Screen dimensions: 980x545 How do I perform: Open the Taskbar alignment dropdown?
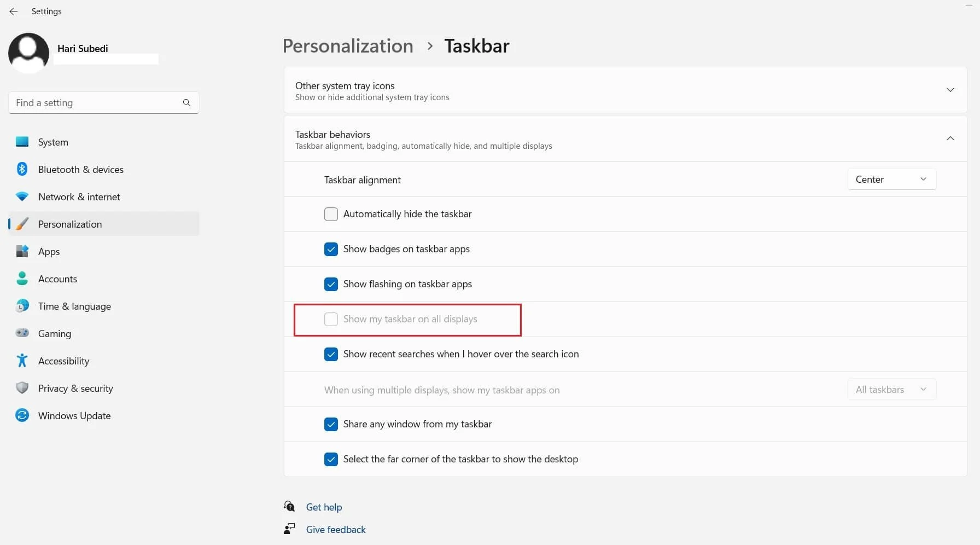click(x=891, y=179)
